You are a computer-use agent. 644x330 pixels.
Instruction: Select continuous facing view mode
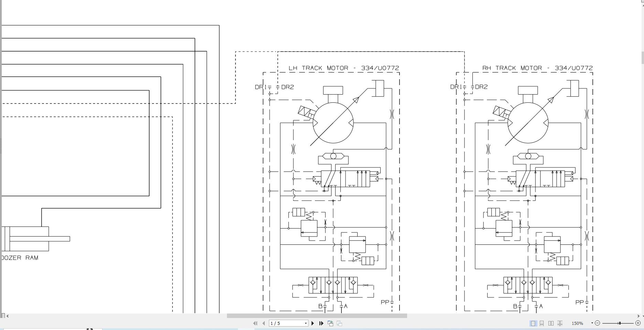click(560, 323)
